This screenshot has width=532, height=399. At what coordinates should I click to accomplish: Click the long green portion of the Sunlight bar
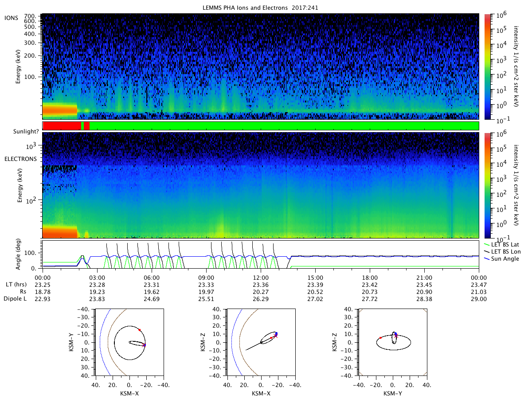284,126
